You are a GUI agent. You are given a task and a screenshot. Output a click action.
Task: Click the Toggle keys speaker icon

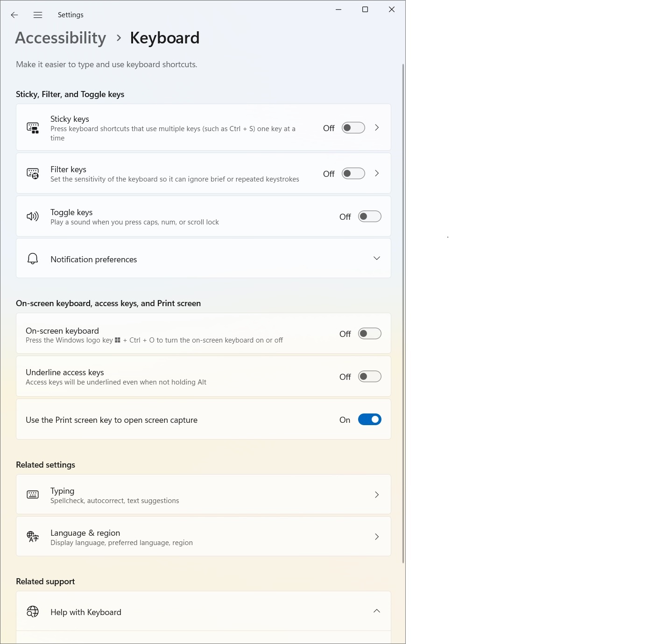[33, 217]
